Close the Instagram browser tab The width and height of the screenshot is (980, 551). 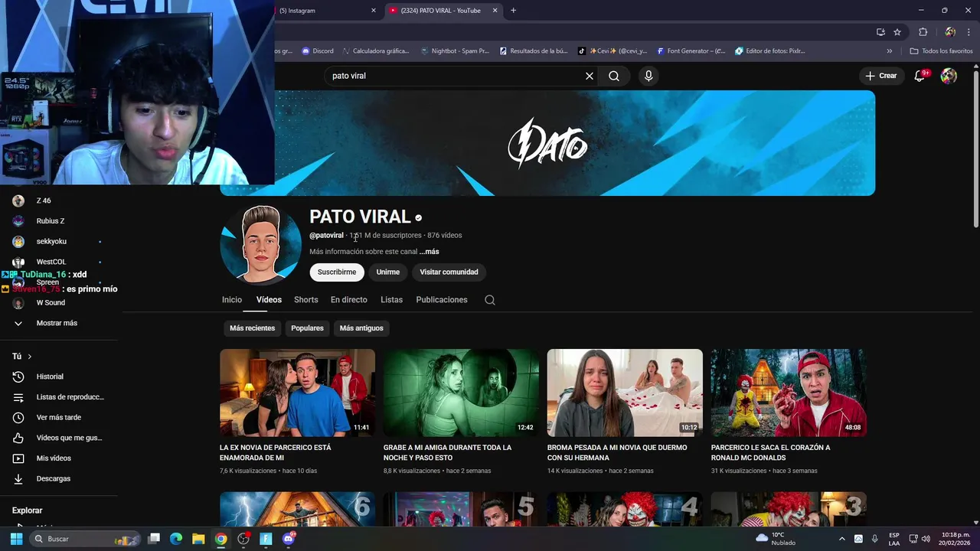point(374,11)
